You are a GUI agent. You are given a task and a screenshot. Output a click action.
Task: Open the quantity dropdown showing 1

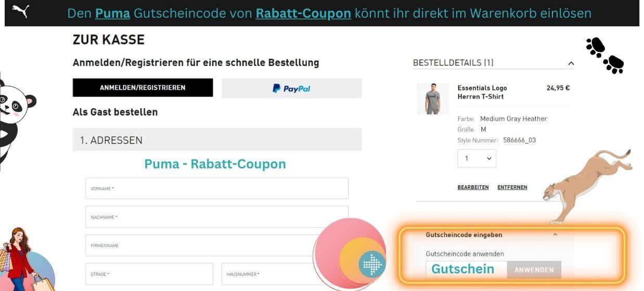point(476,158)
